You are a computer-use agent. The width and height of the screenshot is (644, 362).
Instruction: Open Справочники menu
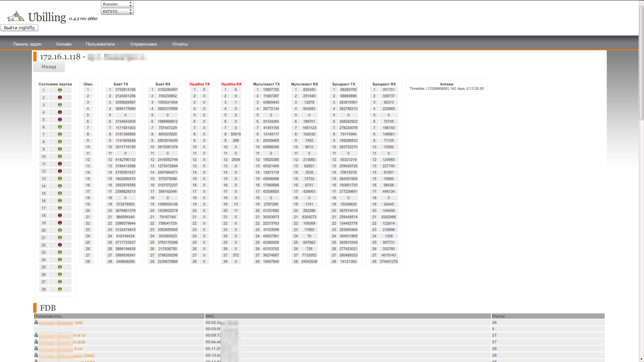(144, 44)
